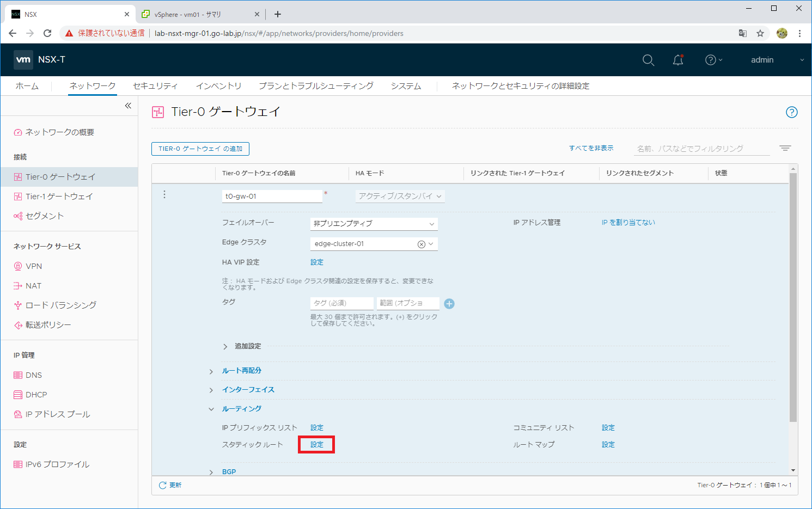Click the 更新 refresh icon

pos(162,485)
